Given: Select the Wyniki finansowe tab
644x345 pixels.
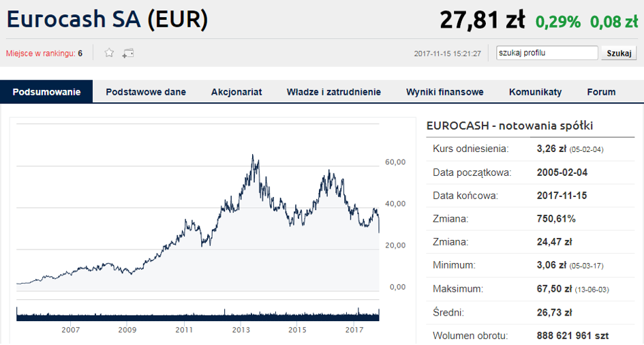Looking at the screenshot, I should 444,92.
